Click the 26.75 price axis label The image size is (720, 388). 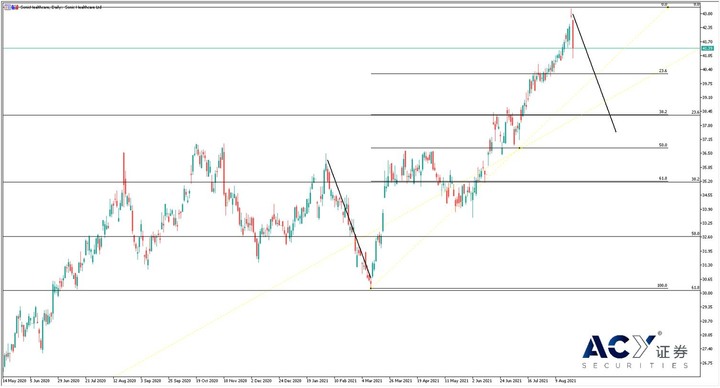click(x=707, y=363)
